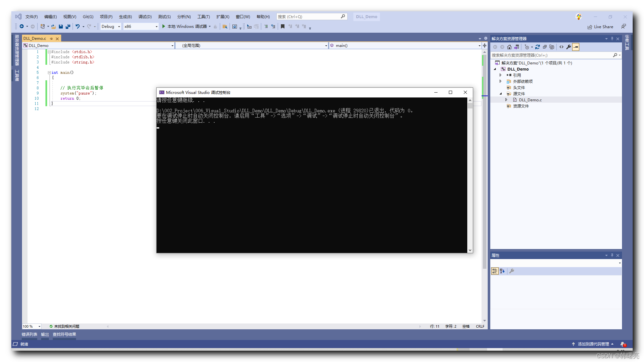
Task: Click the Categorized view icon in Properties panel
Action: pos(495,271)
